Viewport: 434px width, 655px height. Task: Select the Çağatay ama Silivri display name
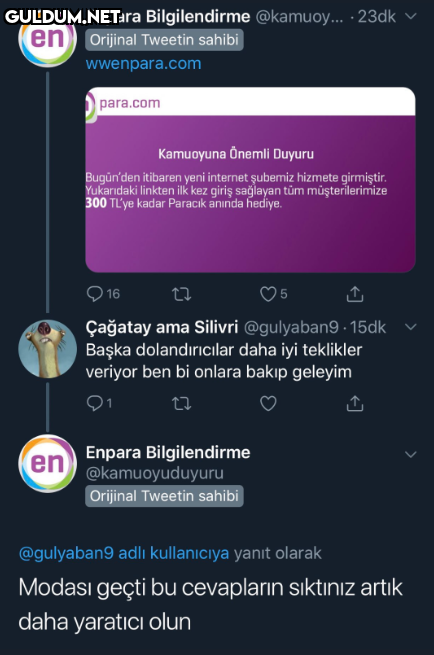pyautogui.click(x=162, y=327)
